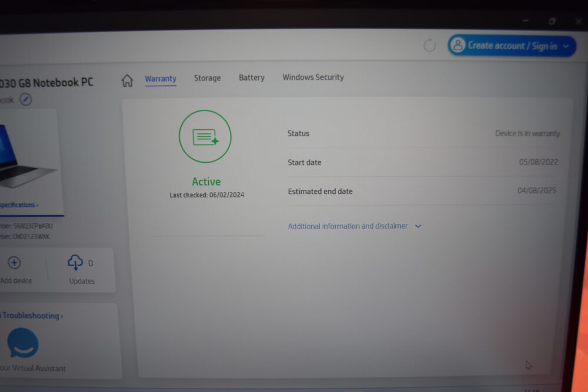
Task: Open the Windows Security tab
Action: pyautogui.click(x=313, y=77)
